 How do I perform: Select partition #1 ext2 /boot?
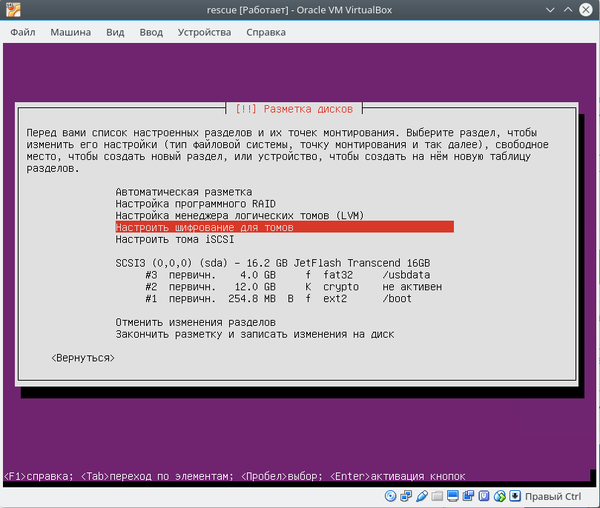[278, 298]
